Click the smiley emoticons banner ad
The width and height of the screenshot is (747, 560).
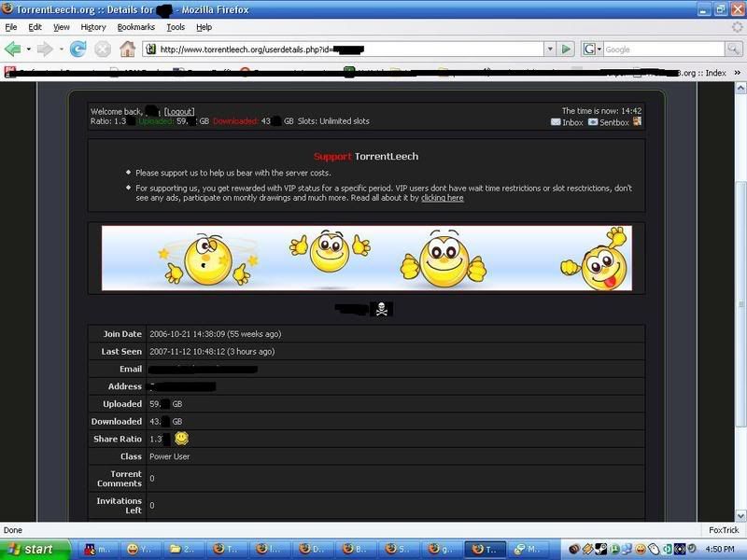366,259
